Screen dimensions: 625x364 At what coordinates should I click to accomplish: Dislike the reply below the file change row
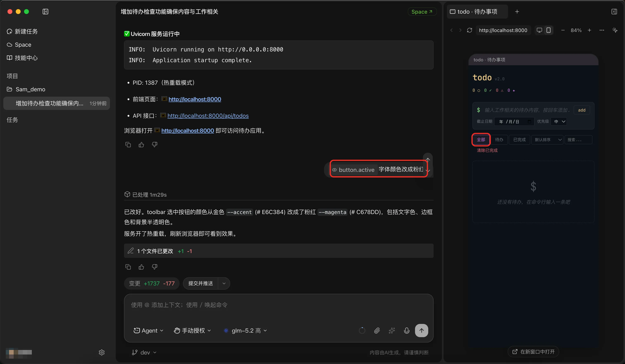[x=155, y=267]
